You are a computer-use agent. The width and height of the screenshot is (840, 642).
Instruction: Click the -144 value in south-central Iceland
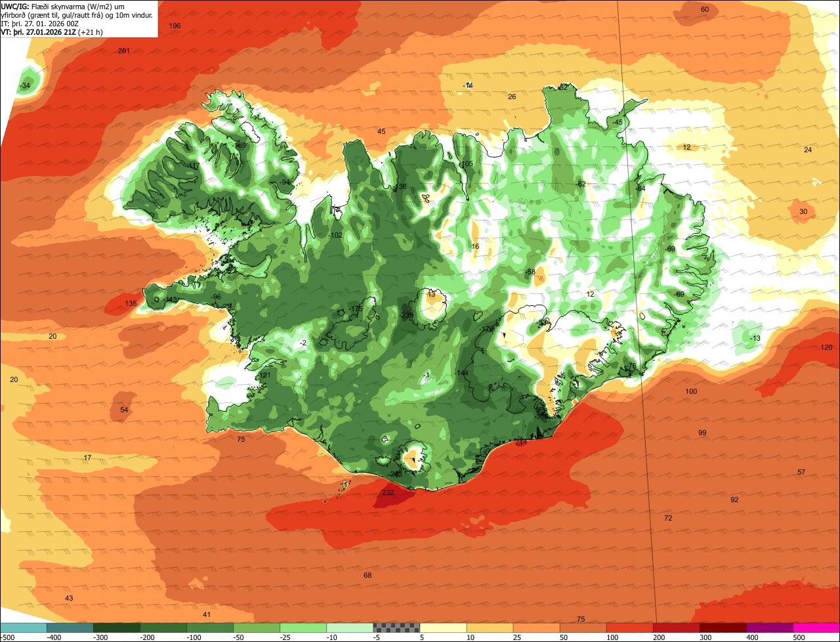coord(461,372)
